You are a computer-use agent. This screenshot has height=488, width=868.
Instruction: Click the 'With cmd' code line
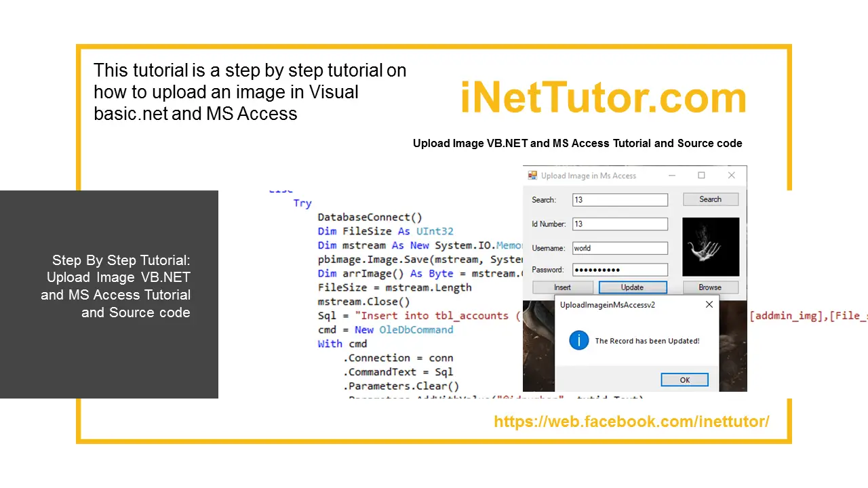click(x=342, y=344)
